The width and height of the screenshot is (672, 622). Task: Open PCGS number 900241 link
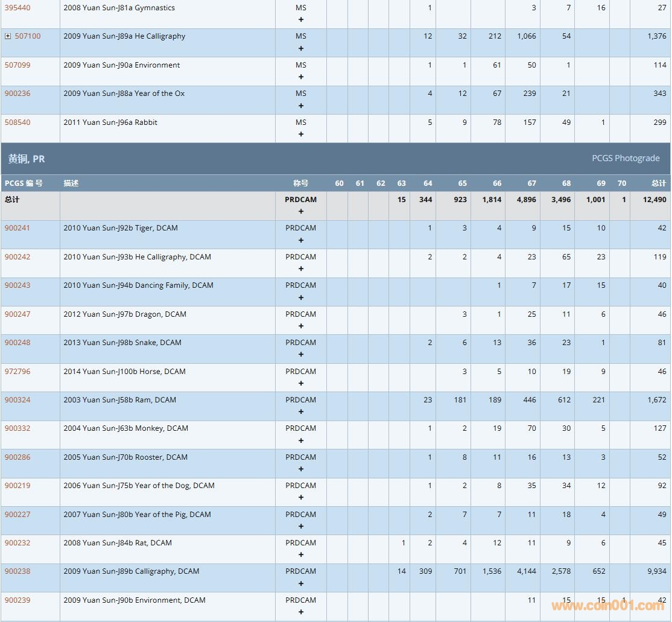click(17, 228)
